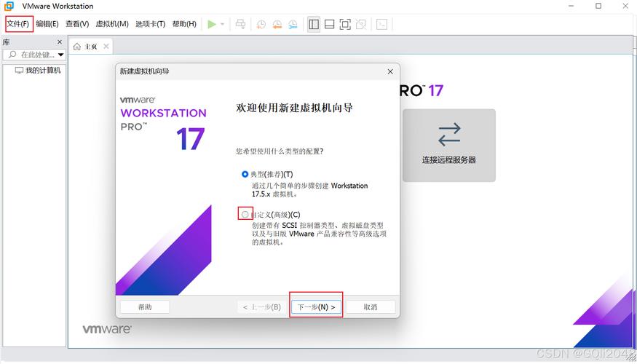Open the 虚拟机(M) menu
This screenshot has width=637, height=364.
pyautogui.click(x=112, y=24)
